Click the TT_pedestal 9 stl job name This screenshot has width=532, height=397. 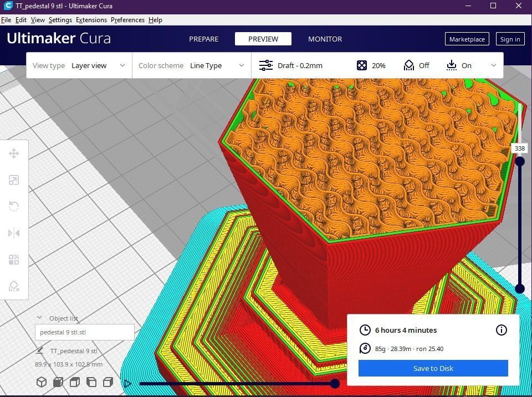point(74,351)
